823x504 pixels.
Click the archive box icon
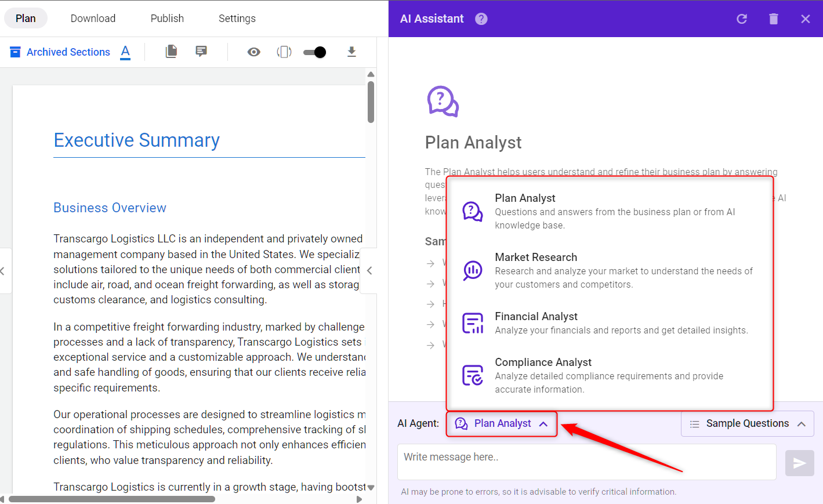[16, 52]
